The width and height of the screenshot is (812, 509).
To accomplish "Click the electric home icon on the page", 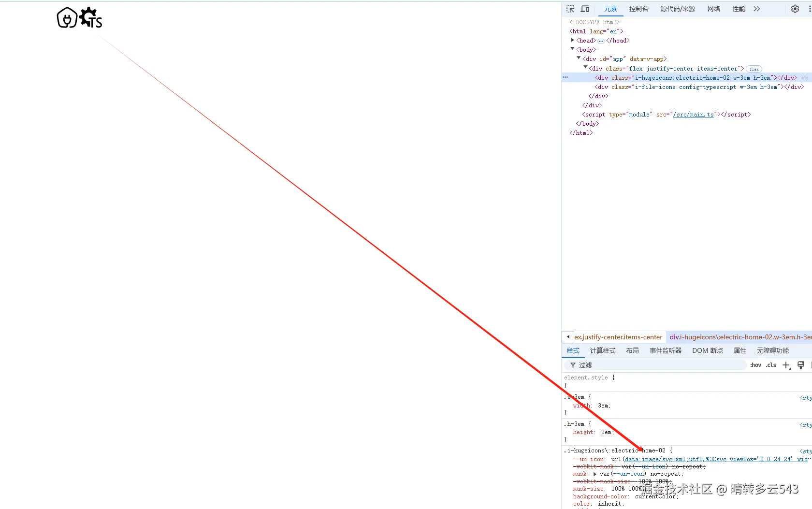I will [x=67, y=18].
